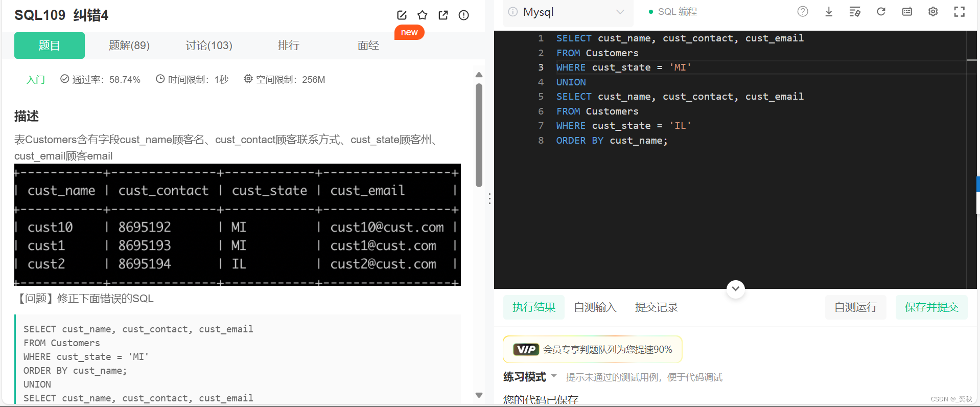Click the 入门 difficulty tag

pos(36,79)
